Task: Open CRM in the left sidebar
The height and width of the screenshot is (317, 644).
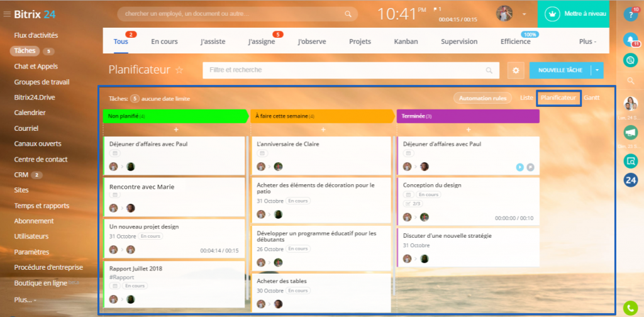Action: (21, 174)
